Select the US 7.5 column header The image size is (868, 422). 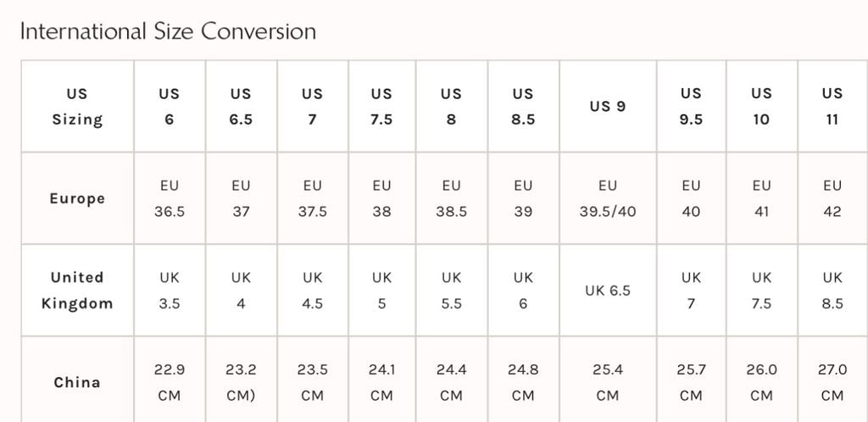pos(382,107)
